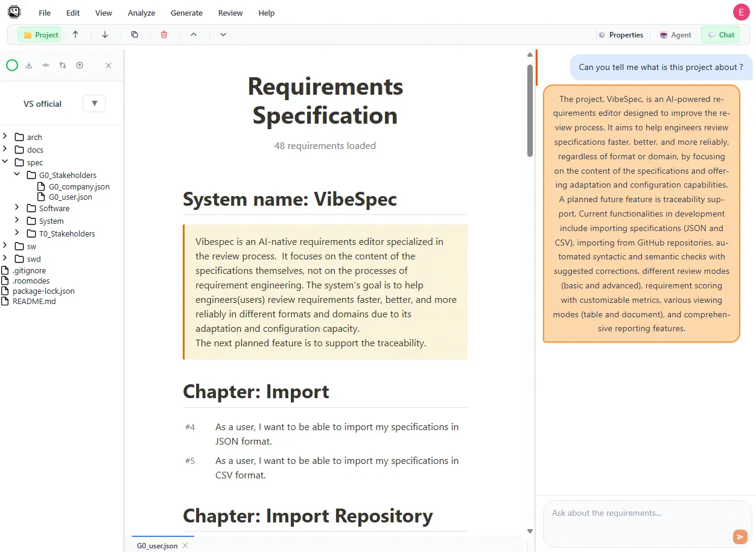Open the Properties panel
Screen dimensions: 756x552
[620, 34]
